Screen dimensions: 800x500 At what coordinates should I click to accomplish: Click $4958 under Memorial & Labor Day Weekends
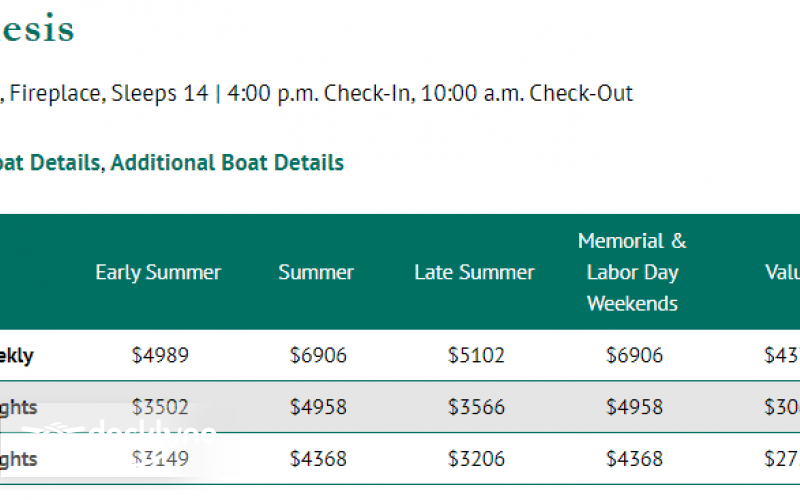point(634,407)
